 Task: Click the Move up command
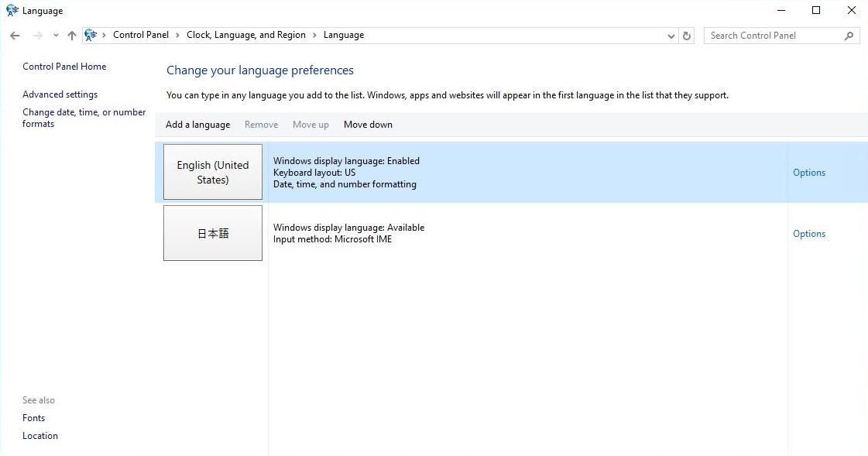click(310, 125)
